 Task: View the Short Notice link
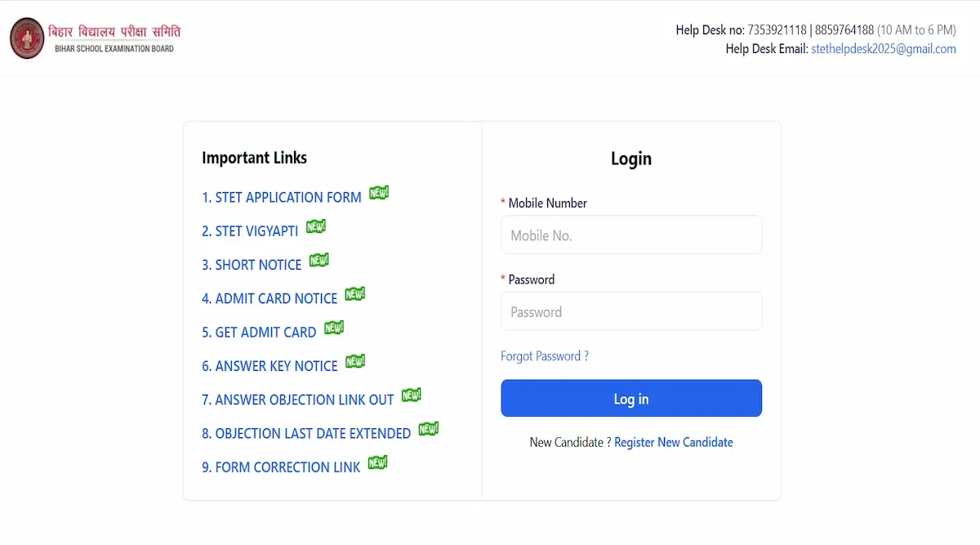point(252,265)
